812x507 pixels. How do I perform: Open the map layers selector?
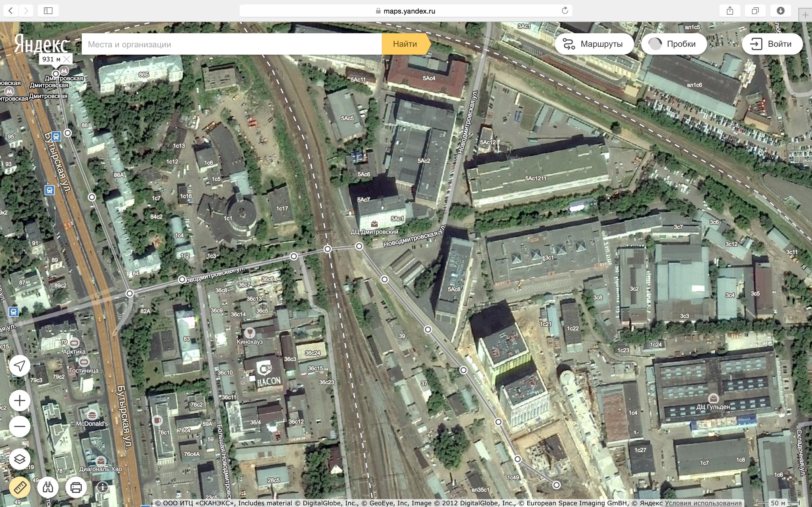coord(20,459)
